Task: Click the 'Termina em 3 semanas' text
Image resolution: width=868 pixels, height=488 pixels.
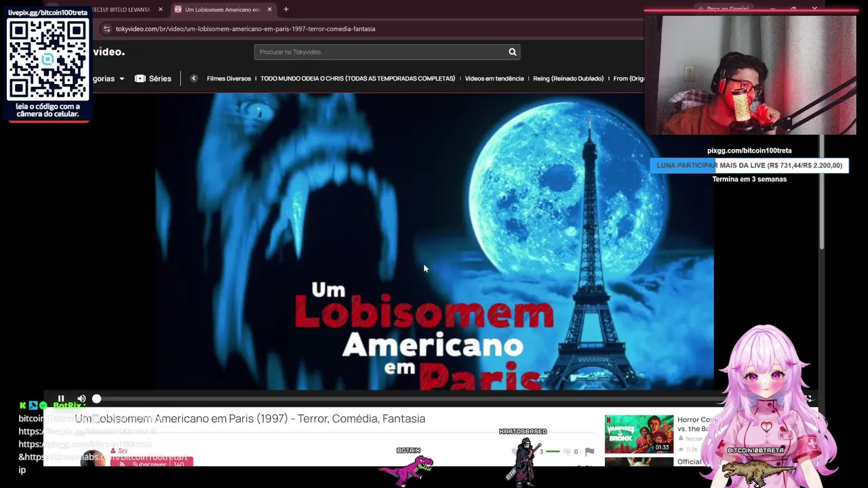Action: click(x=749, y=179)
